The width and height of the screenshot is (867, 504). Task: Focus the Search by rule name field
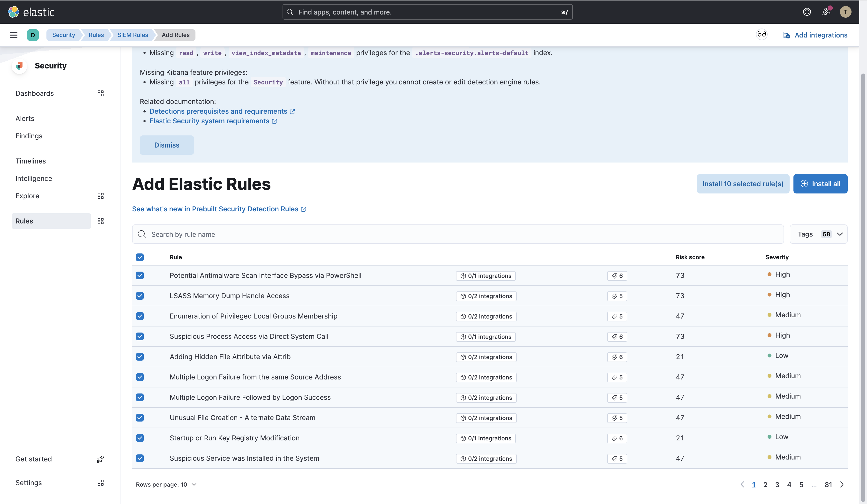[x=458, y=234]
